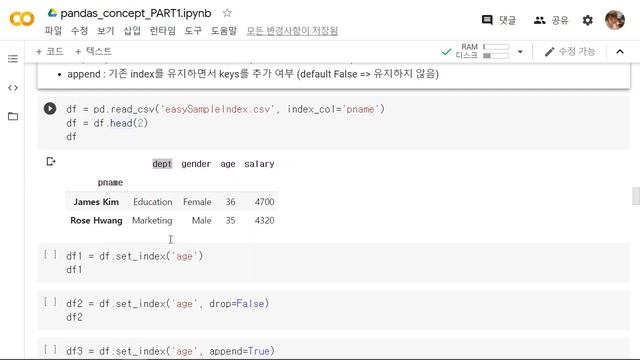Viewport: 640px width, 360px height.
Task: Open the code snippets sidebar icon
Action: [x=13, y=88]
